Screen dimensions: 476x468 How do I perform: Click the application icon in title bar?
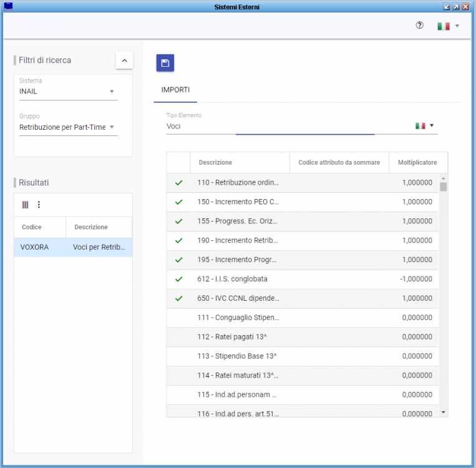[7, 6]
